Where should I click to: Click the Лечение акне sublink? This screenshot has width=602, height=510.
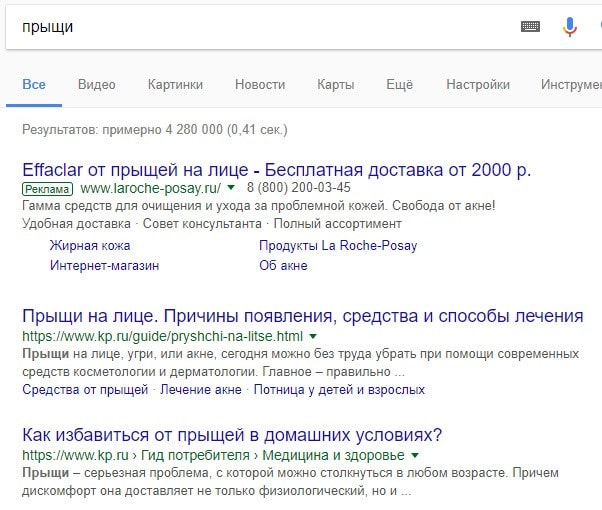pos(201,390)
